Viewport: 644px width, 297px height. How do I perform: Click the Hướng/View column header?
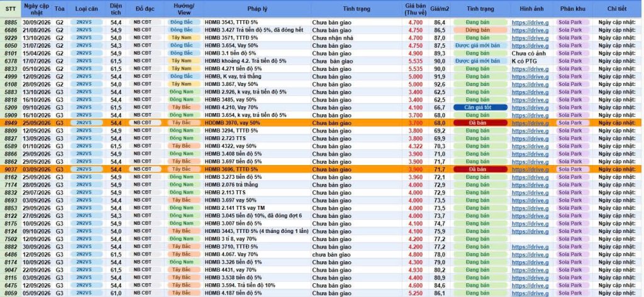pyautogui.click(x=184, y=9)
